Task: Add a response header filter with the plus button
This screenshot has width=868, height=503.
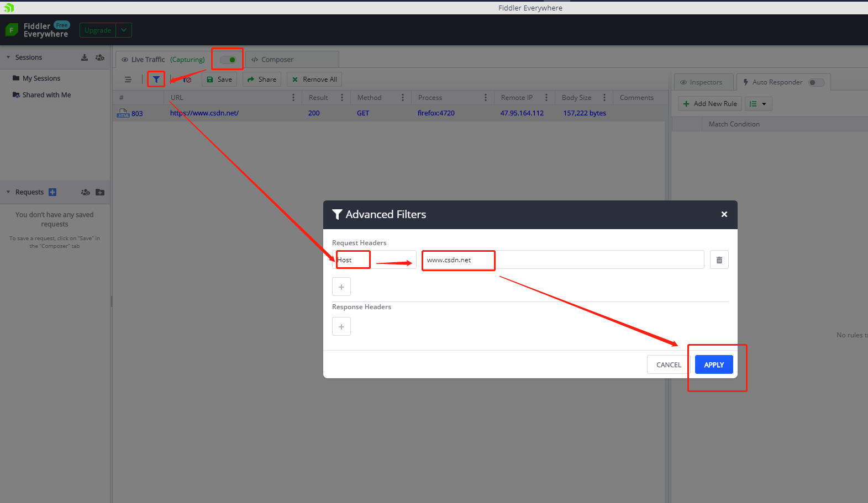Action: pos(341,327)
